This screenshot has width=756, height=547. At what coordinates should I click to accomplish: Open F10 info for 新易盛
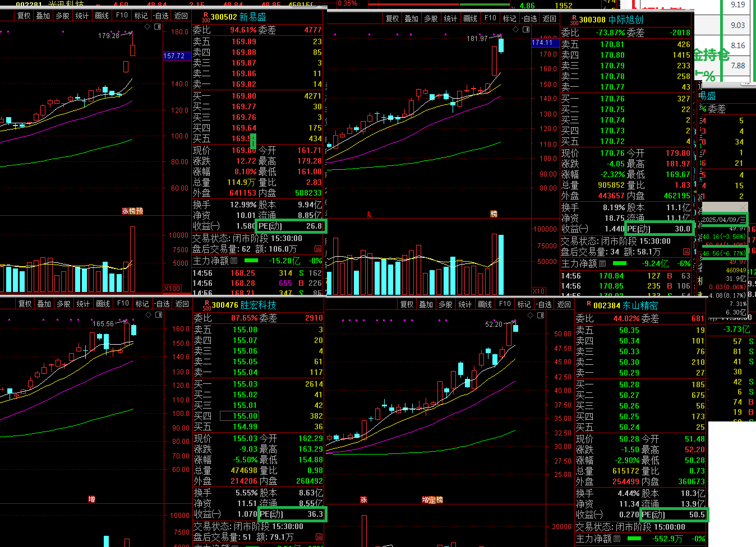pos(122,16)
